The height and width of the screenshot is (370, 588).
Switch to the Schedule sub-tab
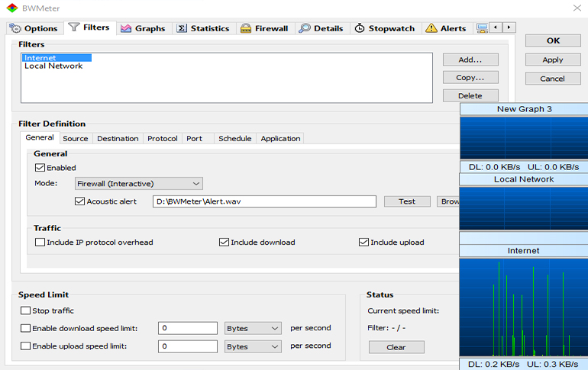pos(234,138)
